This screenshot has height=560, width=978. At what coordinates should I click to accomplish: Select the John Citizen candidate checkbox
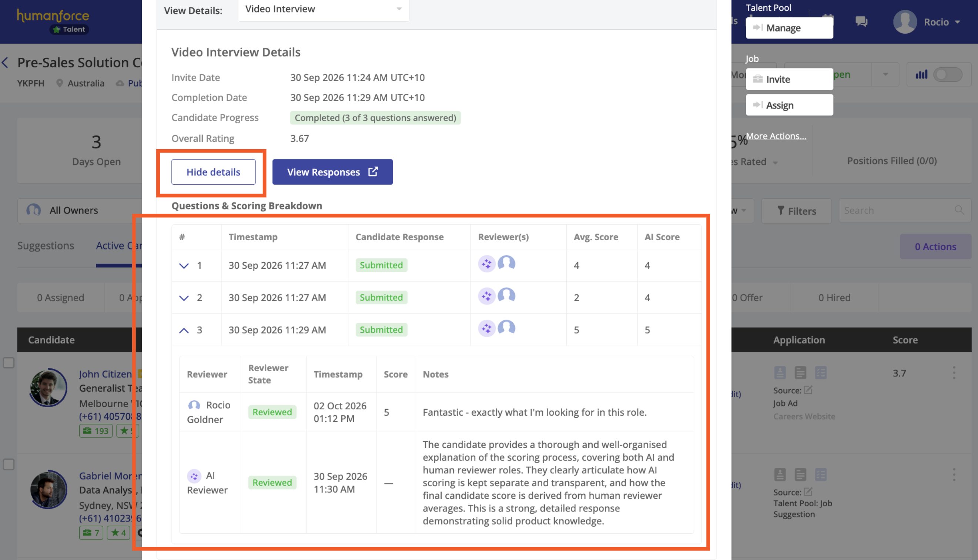click(9, 363)
